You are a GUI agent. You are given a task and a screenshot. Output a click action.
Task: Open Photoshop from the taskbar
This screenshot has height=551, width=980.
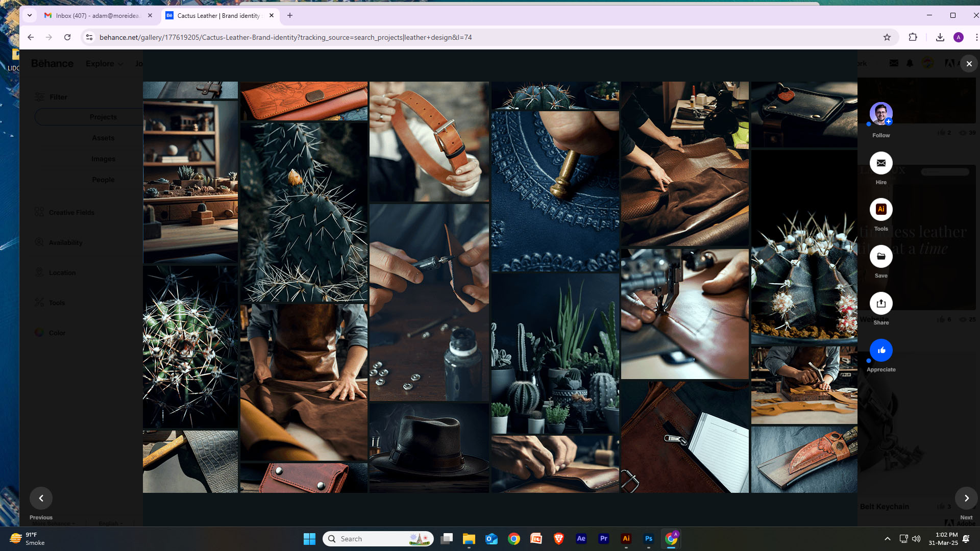point(648,539)
